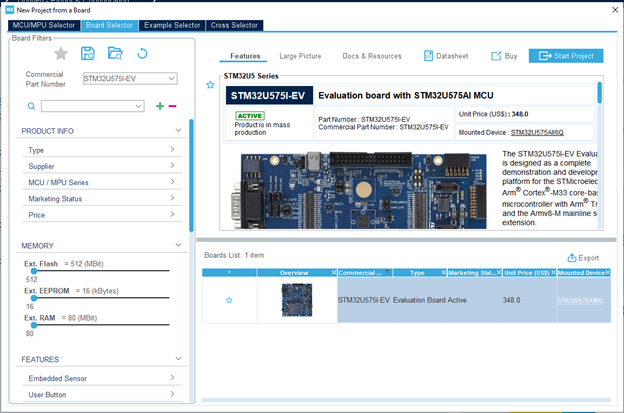The width and height of the screenshot is (624, 413).
Task: Click the board thumbnail in boards list
Action: 297,300
